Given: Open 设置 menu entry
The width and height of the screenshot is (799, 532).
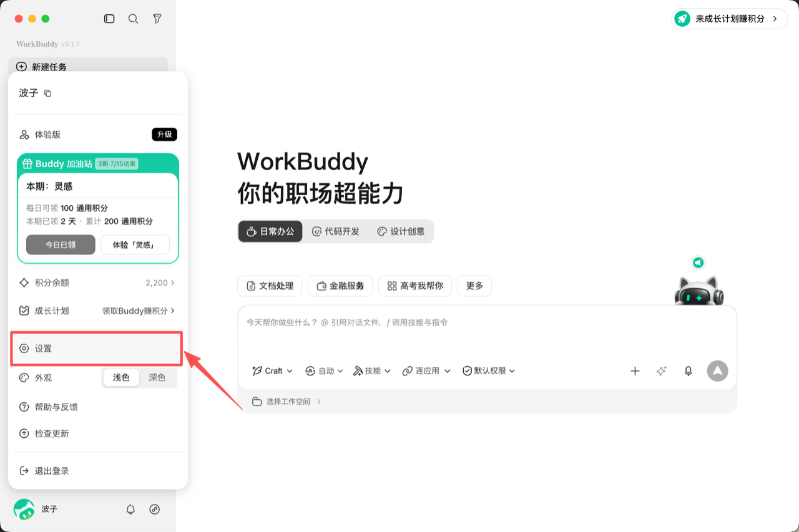Looking at the screenshot, I should click(97, 349).
